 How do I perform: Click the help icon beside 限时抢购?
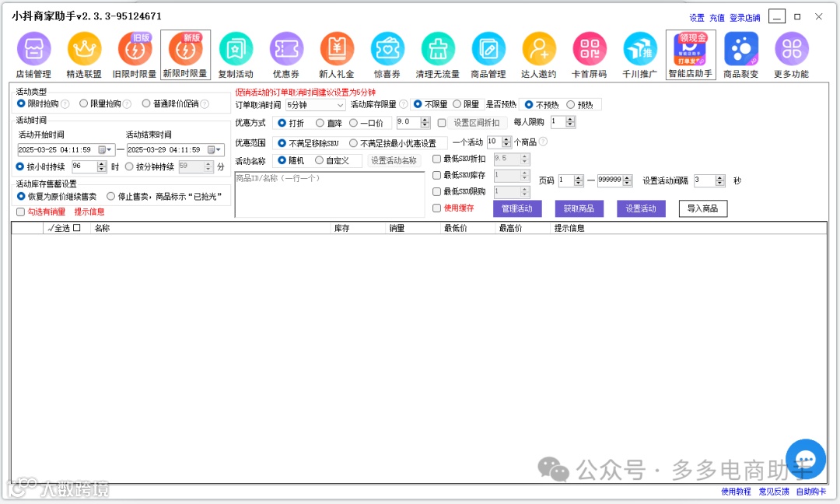65,104
